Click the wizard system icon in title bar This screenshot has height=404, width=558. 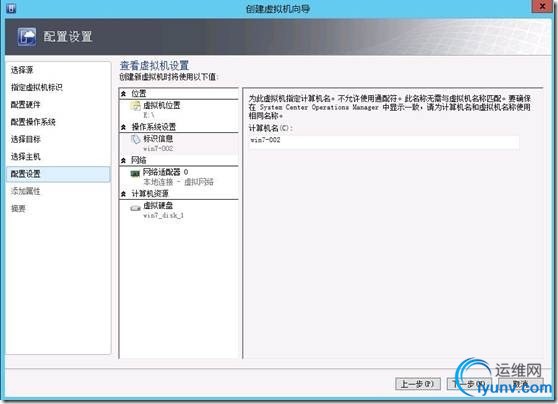tap(11, 8)
